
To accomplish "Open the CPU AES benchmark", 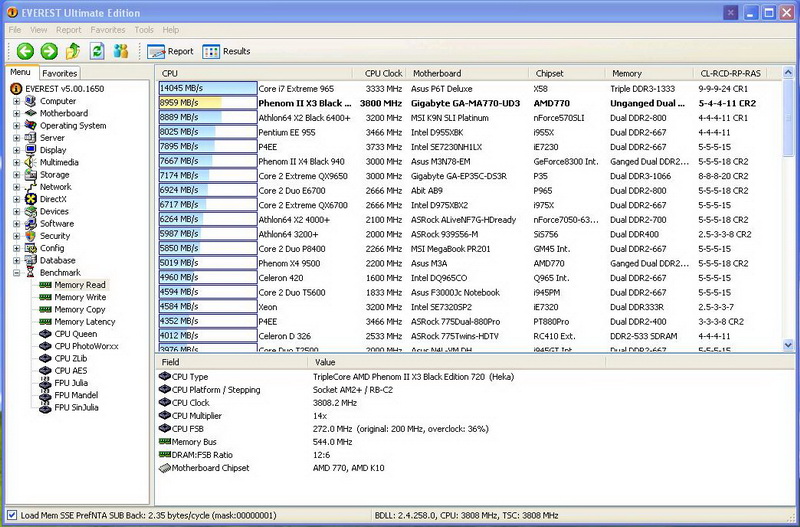I will pyautogui.click(x=70, y=370).
